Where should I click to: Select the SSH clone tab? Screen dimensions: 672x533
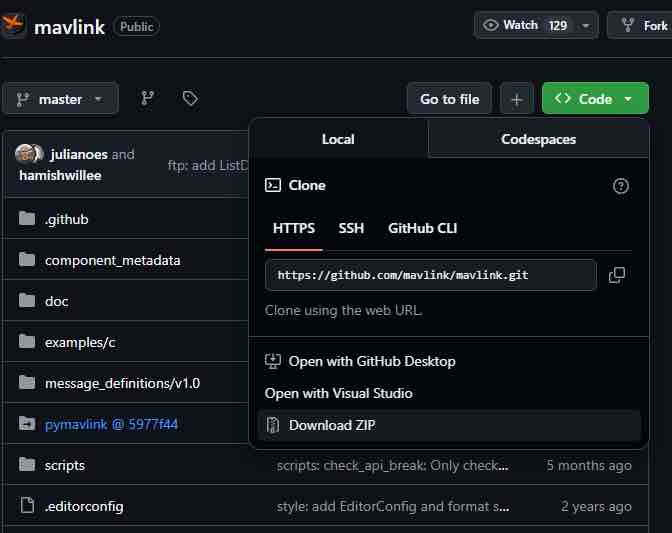click(351, 228)
